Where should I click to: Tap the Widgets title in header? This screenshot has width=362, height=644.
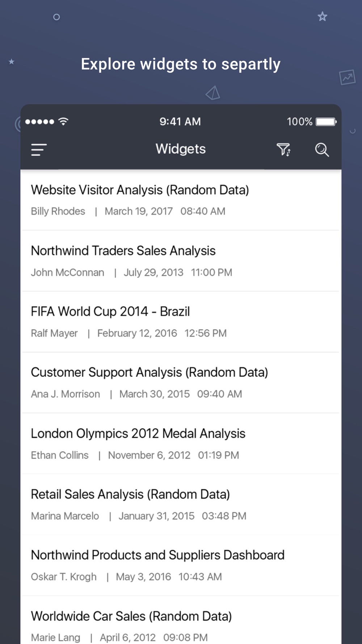[181, 149]
